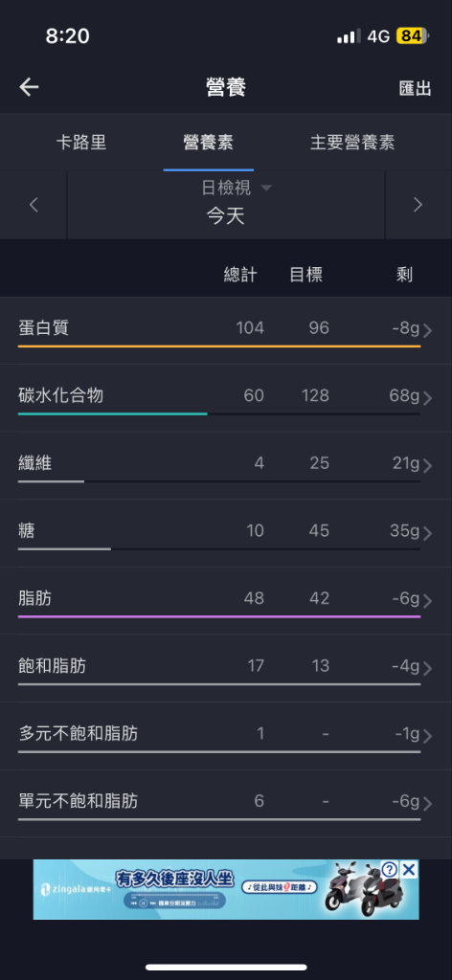Tap the 匯出 export button
Viewport: 452px width, 980px height.
pyautogui.click(x=415, y=88)
